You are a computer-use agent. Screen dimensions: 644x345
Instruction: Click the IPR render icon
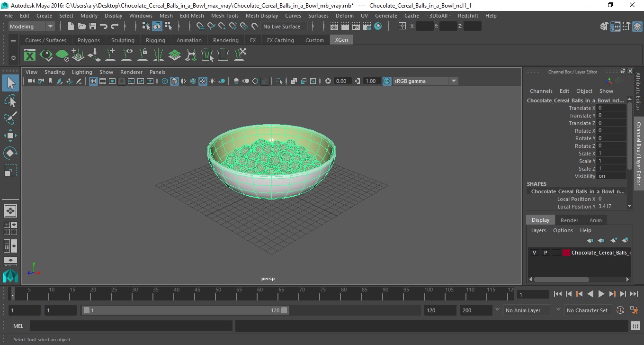pyautogui.click(x=356, y=27)
